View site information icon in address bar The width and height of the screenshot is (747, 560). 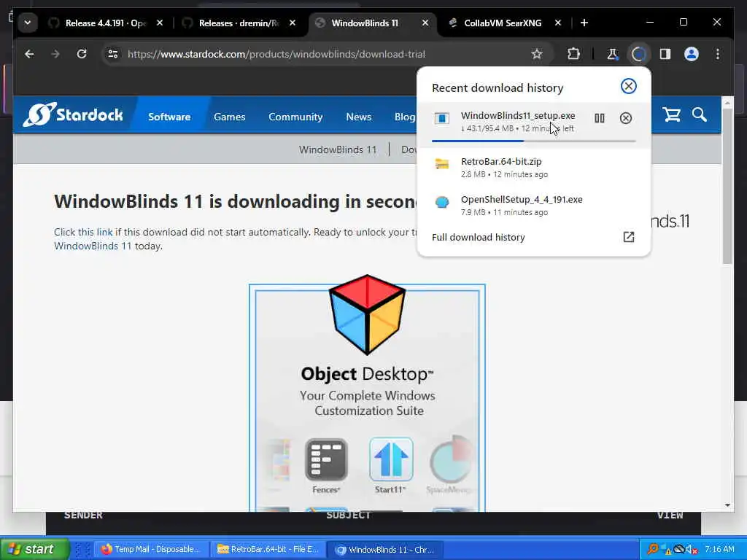113,54
